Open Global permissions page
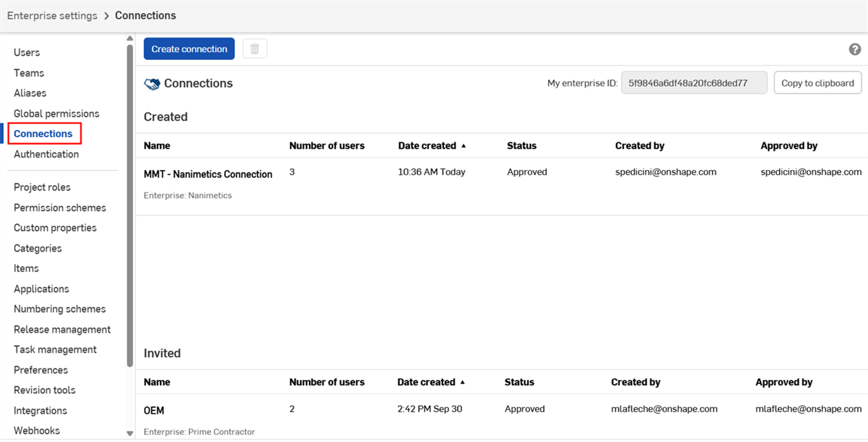868x442 pixels. (x=56, y=113)
